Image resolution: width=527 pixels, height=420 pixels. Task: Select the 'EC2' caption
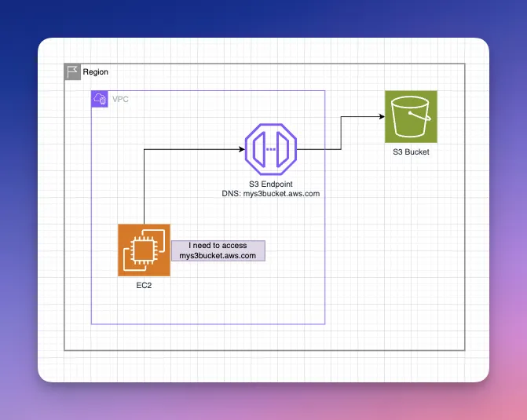(x=144, y=285)
